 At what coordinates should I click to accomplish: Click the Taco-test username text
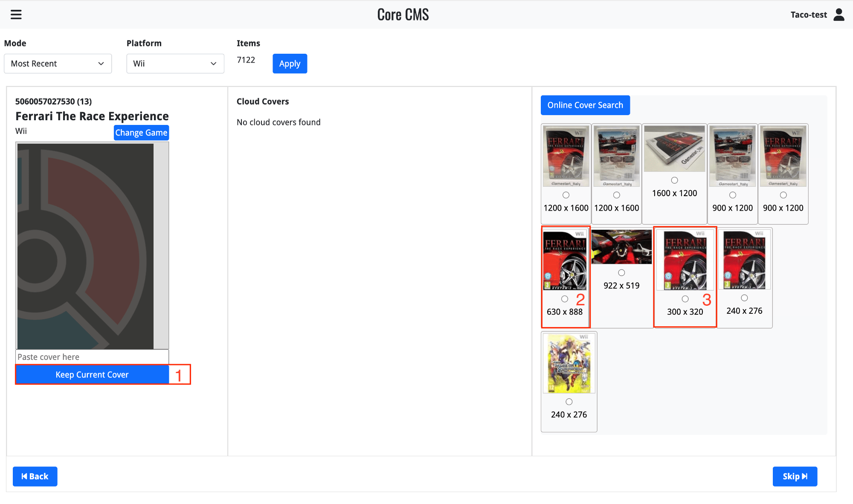(x=809, y=14)
